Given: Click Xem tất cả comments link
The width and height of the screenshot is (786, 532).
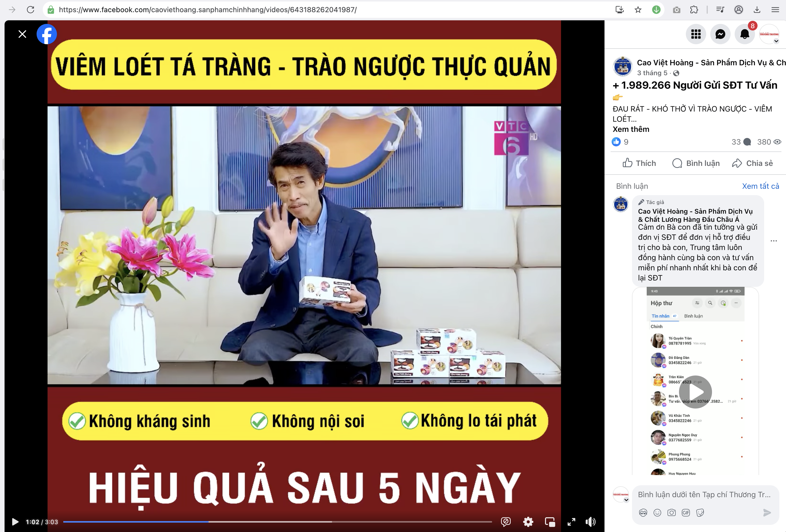Looking at the screenshot, I should pos(760,186).
